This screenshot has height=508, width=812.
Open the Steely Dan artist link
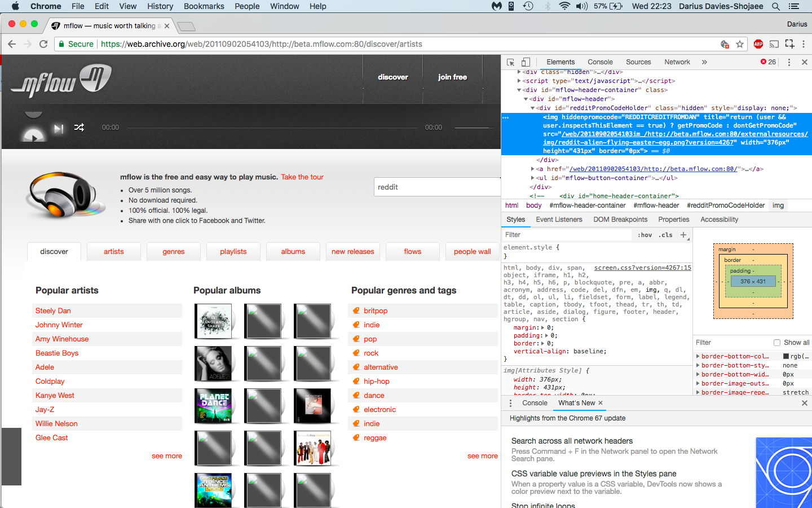coord(53,311)
